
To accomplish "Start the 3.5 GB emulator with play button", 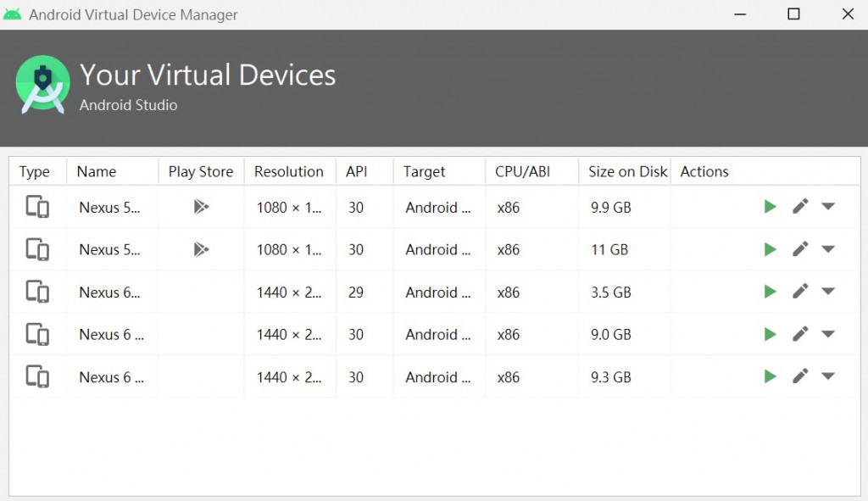I will (x=770, y=292).
